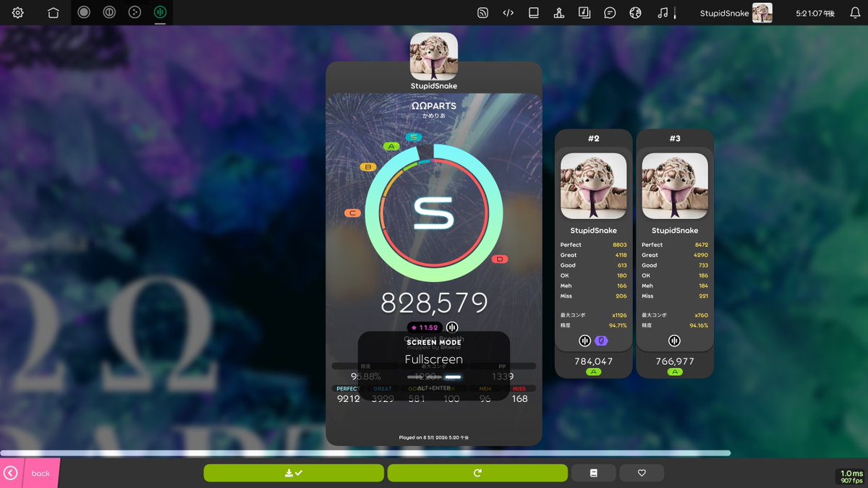Go to the home menu via house icon

click(x=54, y=13)
